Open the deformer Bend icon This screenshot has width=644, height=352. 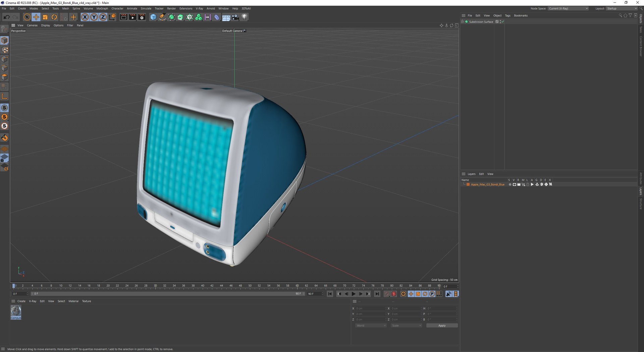(x=217, y=17)
